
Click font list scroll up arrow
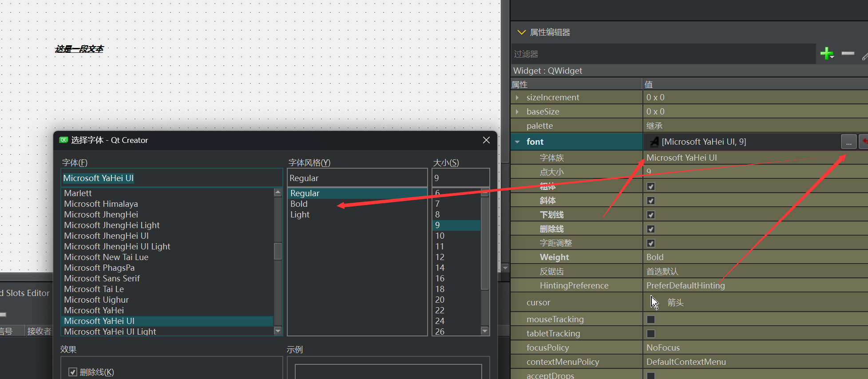point(278,192)
